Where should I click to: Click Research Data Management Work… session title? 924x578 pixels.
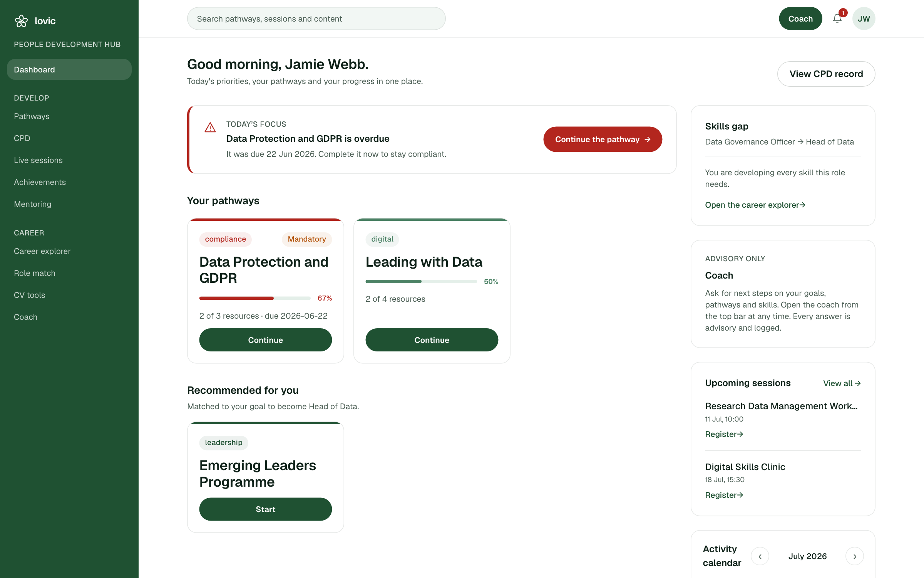(x=781, y=406)
